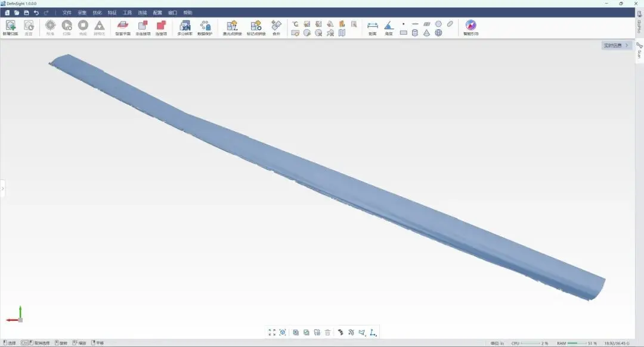Expand the 实时信息 real-time info panel
Screen dimensions: 644x347
pos(617,45)
